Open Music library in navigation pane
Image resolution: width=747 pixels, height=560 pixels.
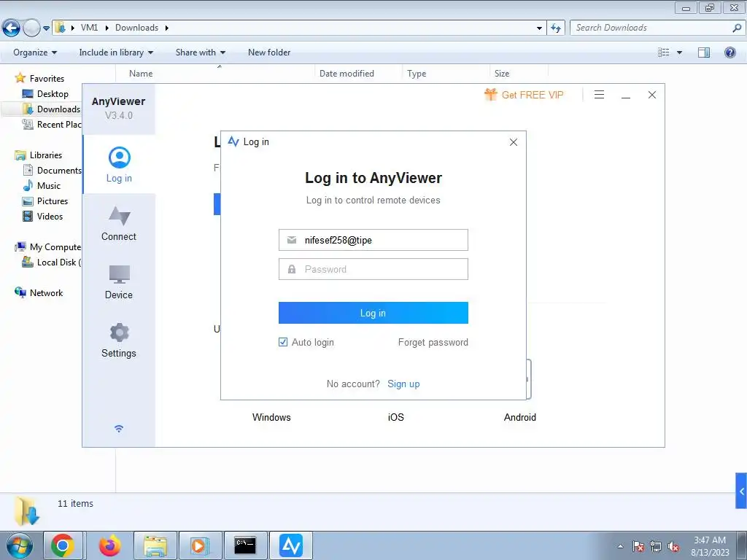click(49, 186)
